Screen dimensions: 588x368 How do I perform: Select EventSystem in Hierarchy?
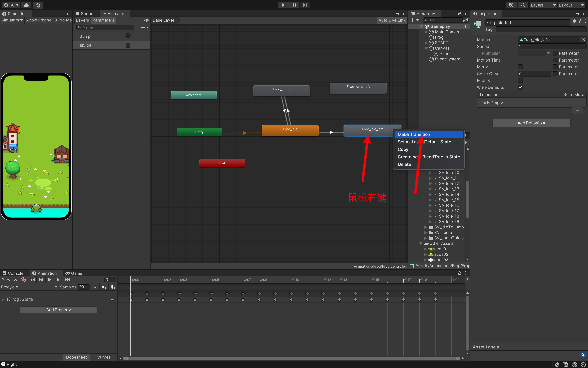(x=444, y=59)
